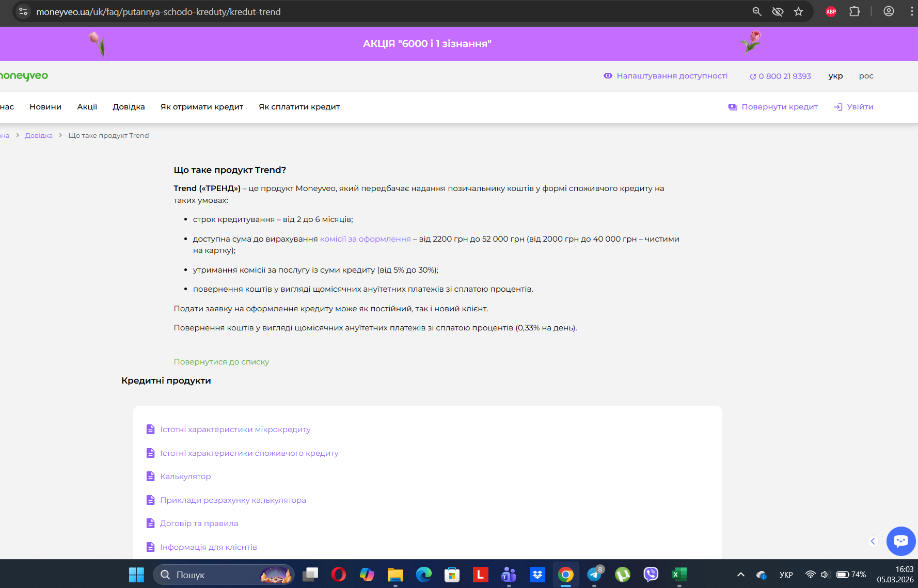
Task: Open Налаштування доступності accessibility settings
Action: click(666, 76)
